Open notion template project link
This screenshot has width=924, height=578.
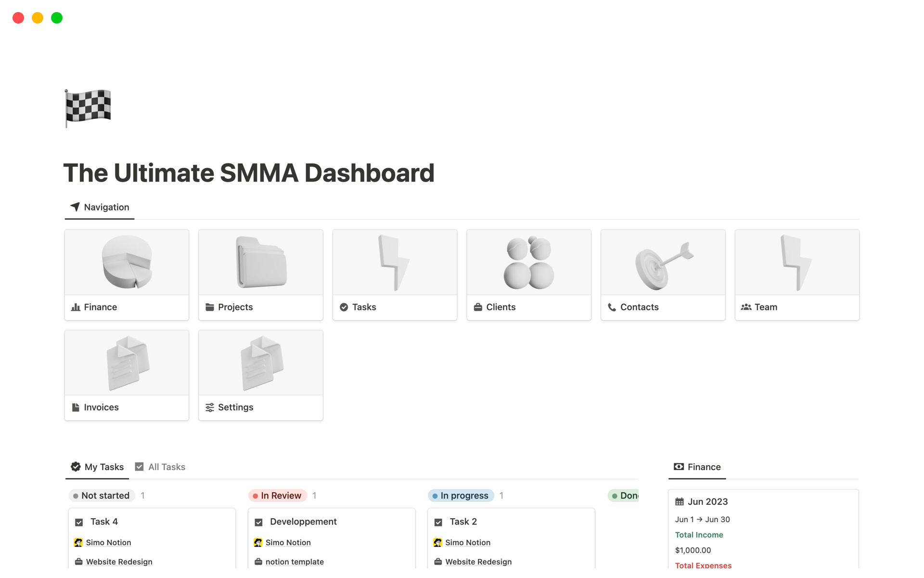tap(295, 562)
